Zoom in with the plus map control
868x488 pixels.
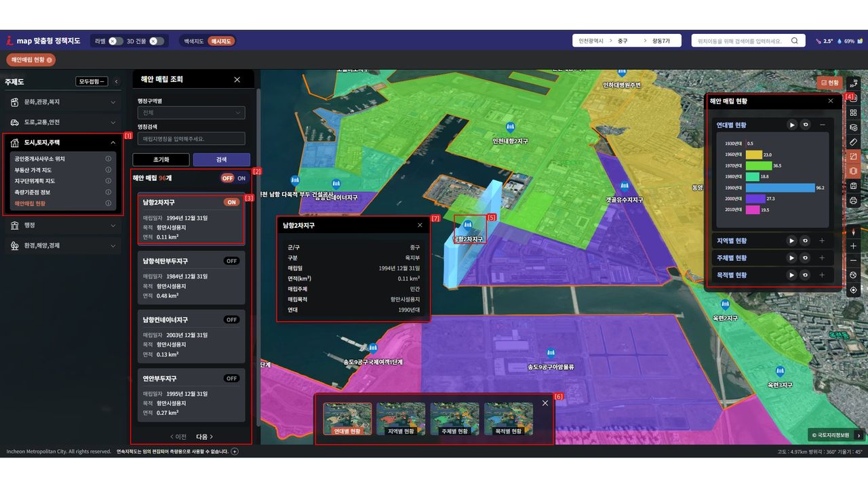pos(853,246)
